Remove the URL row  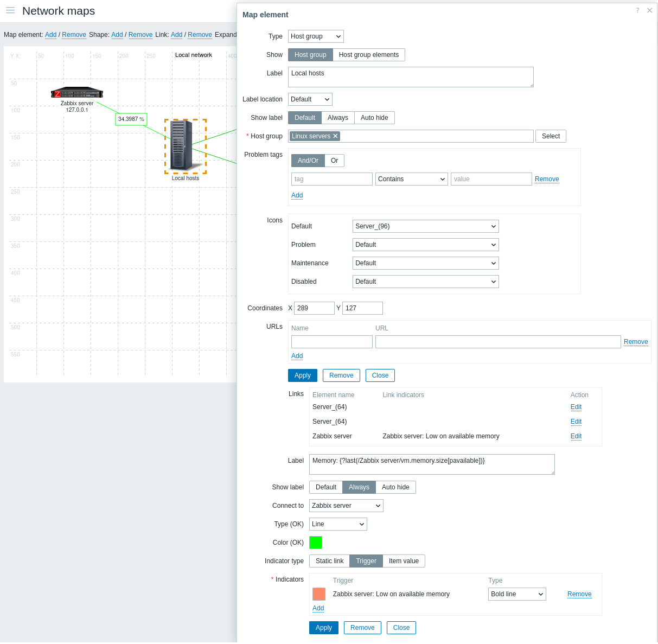click(636, 342)
